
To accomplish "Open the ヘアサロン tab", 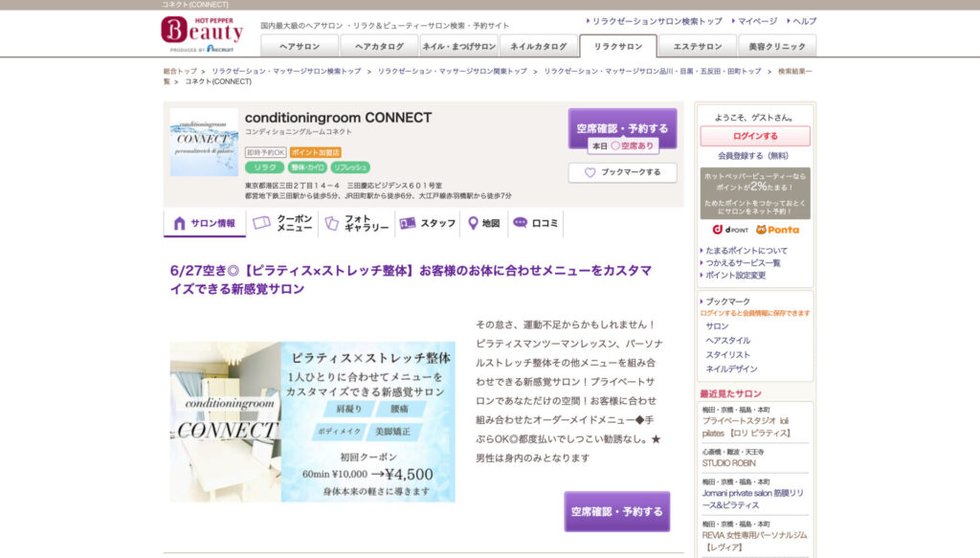I will coord(300,46).
